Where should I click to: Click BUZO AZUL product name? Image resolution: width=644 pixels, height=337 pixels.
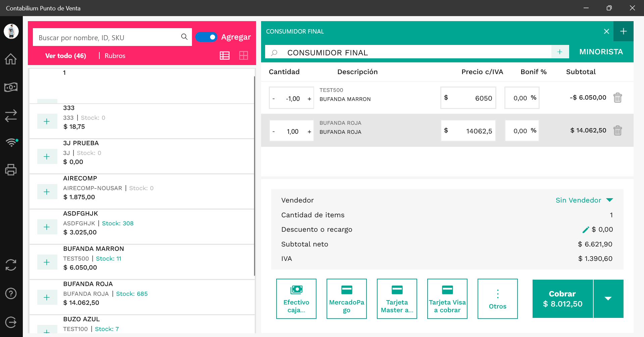tap(82, 319)
